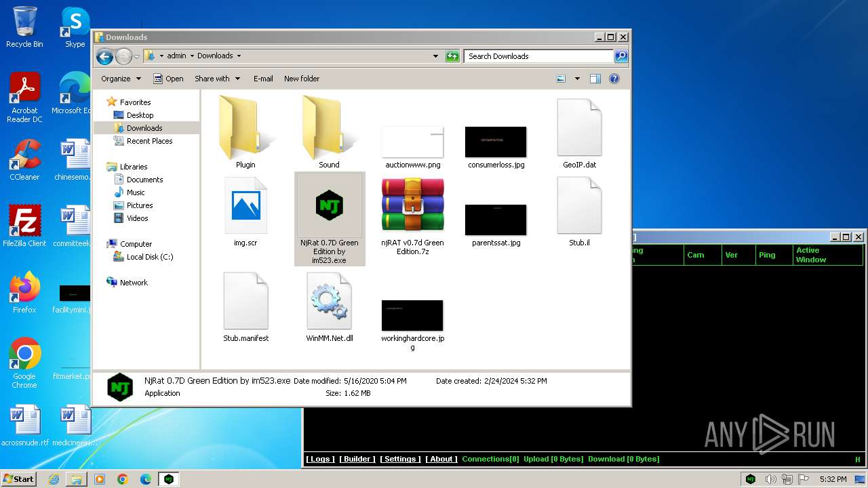This screenshot has height=488, width=868.
Task: Select the GeoIP.dat file icon
Action: pos(579,128)
